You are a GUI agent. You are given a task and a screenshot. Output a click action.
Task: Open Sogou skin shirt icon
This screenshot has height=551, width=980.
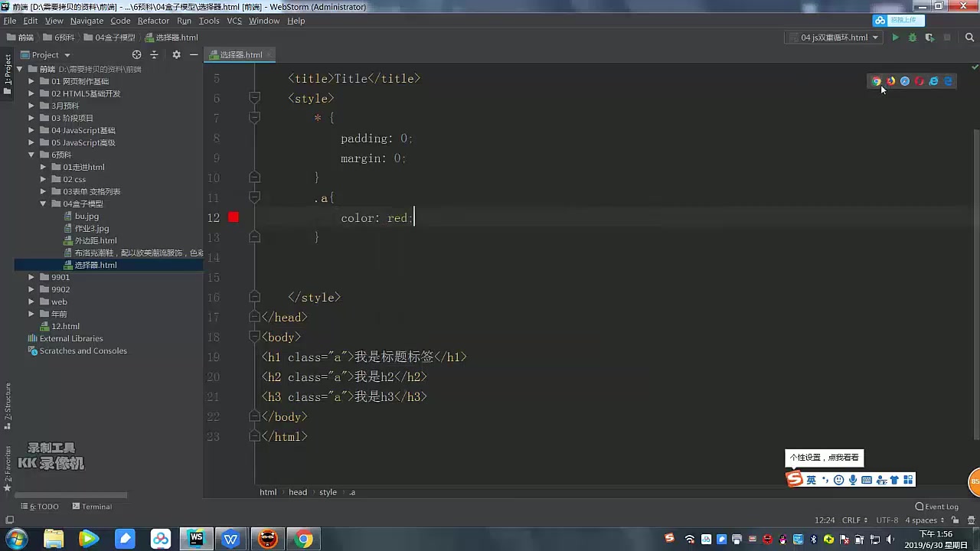[x=894, y=480]
